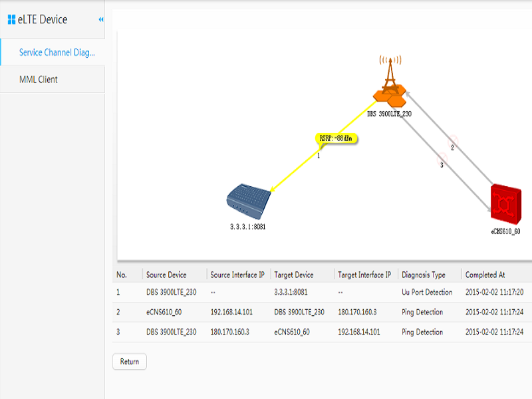Image resolution: width=532 pixels, height=399 pixels.
Task: Click the Target Interface IP column header
Action: (x=364, y=275)
